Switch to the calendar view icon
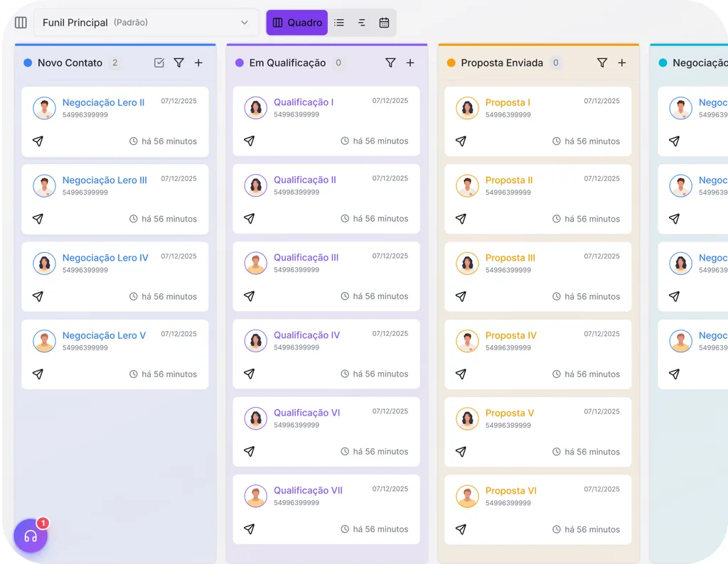 coord(384,22)
